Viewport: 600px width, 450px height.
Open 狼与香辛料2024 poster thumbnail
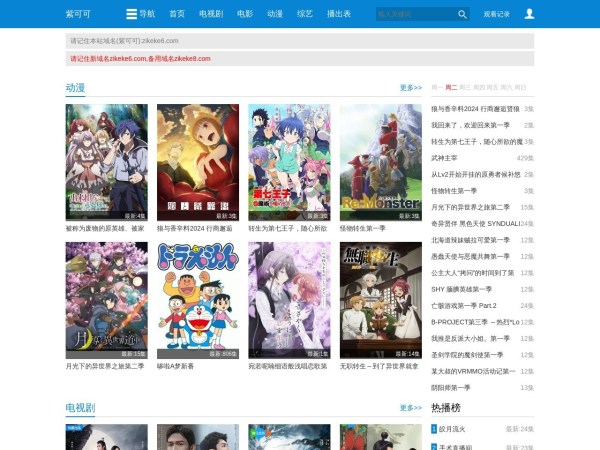point(198,162)
